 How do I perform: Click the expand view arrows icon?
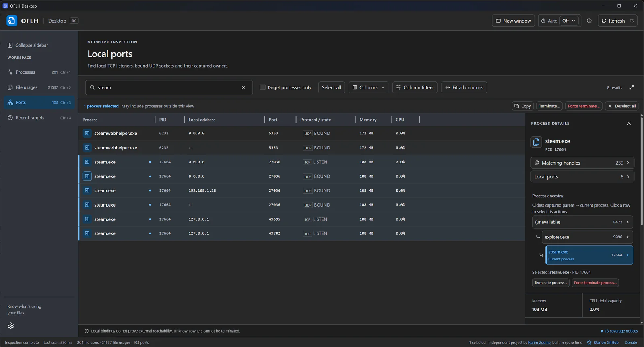coord(632,87)
